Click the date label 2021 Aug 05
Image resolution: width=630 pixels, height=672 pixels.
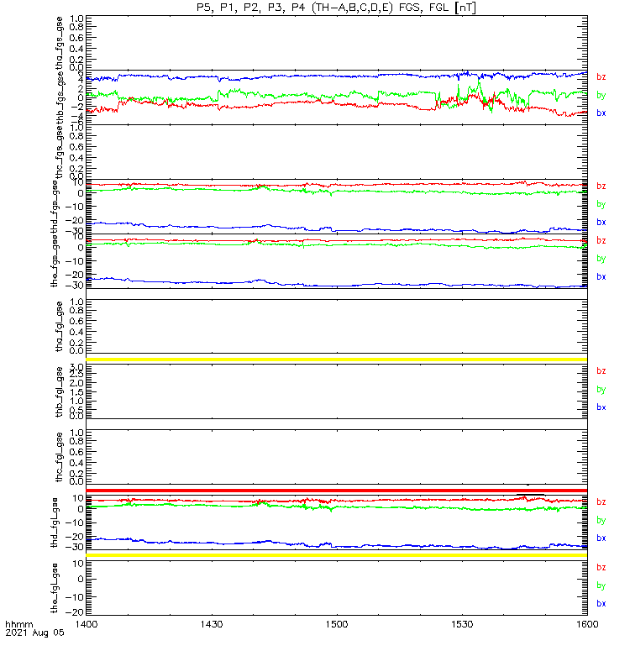point(34,633)
